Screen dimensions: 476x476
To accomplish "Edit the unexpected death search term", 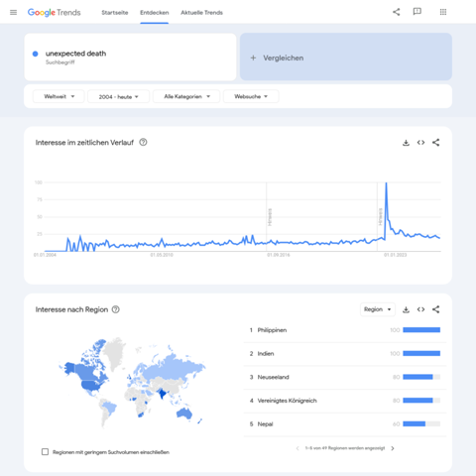I will click(130, 57).
